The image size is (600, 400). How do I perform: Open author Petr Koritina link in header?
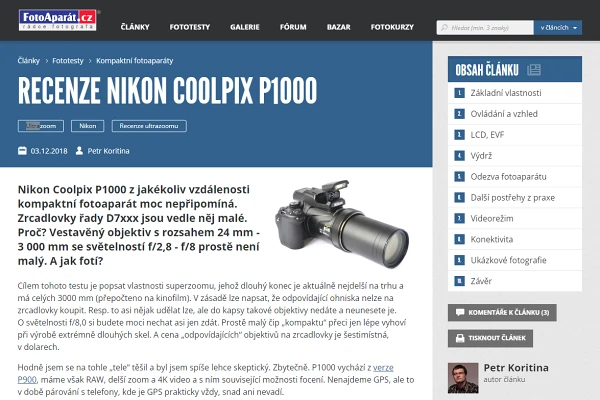point(109,151)
